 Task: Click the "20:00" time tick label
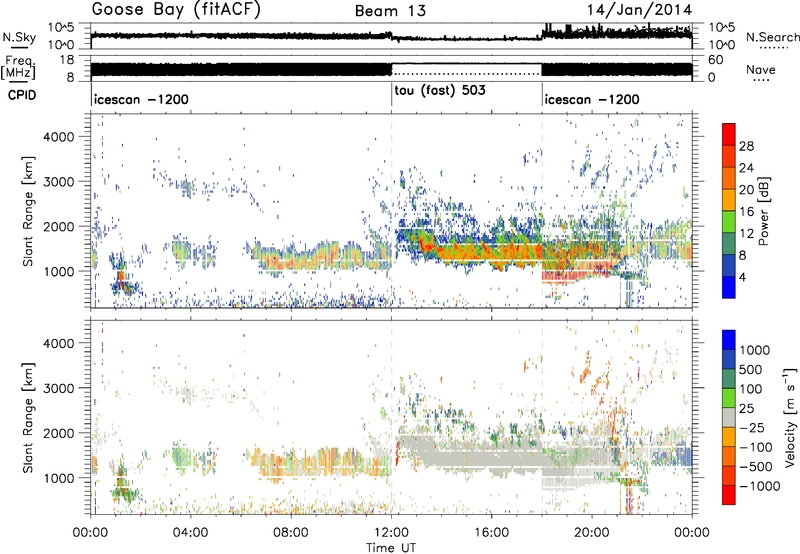592,533
